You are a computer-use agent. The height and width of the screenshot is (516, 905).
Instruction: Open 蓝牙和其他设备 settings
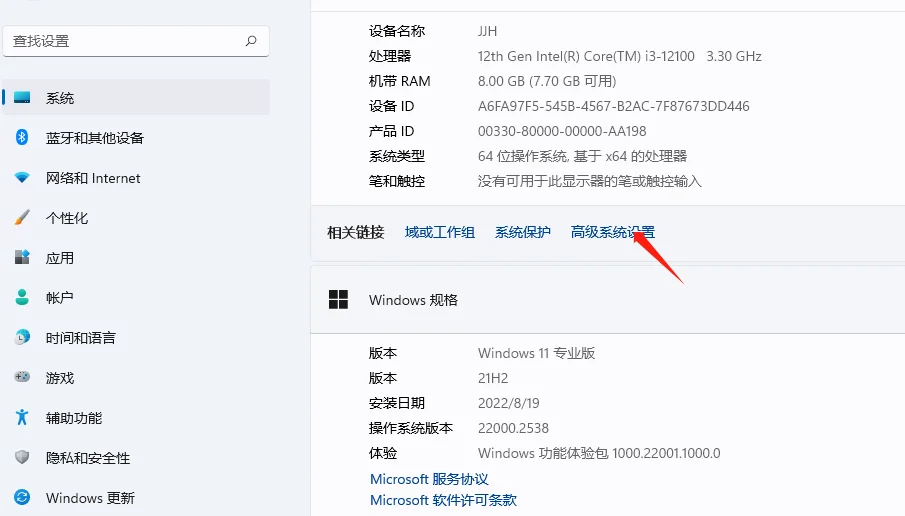136,137
